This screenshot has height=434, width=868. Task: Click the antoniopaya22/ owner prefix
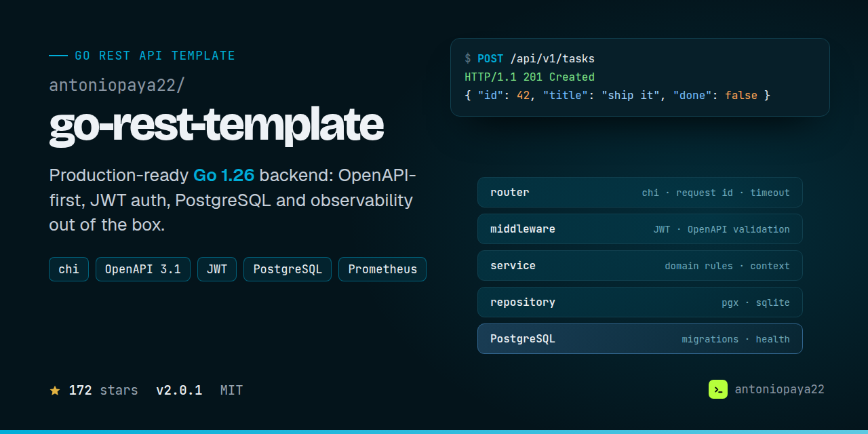click(117, 86)
